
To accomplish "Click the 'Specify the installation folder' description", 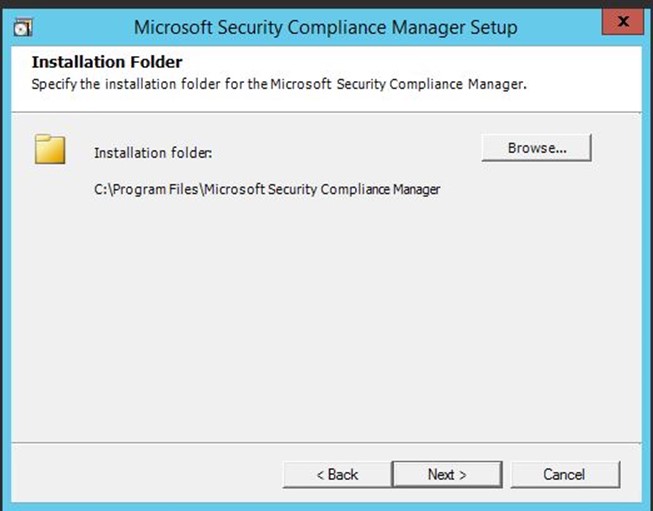I will tap(279, 84).
